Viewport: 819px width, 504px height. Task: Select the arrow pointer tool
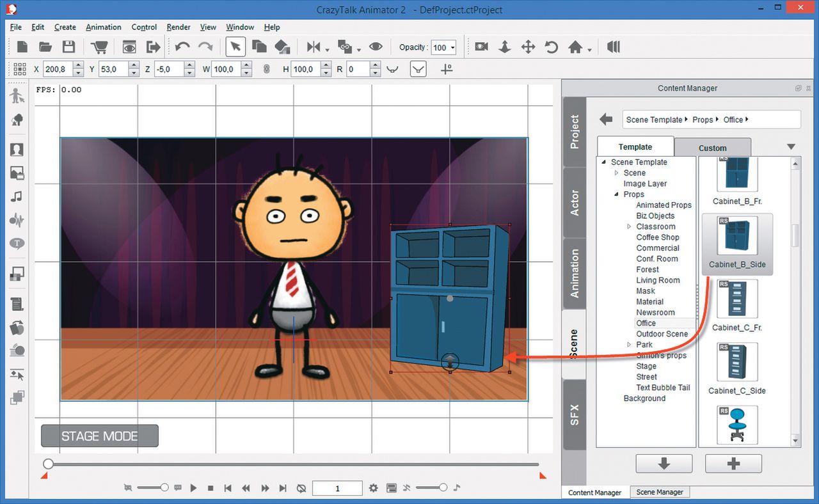coord(235,47)
